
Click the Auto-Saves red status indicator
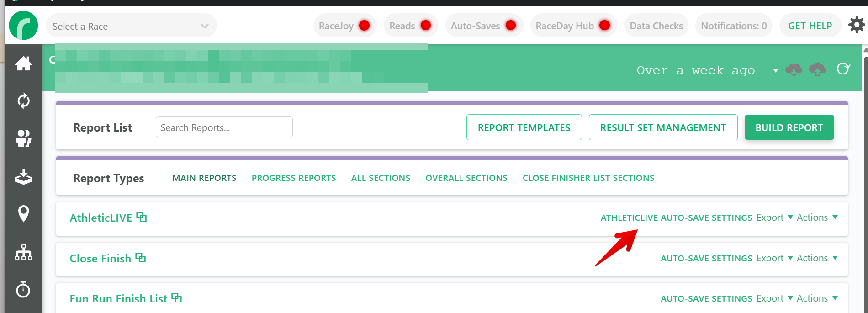pyautogui.click(x=511, y=25)
